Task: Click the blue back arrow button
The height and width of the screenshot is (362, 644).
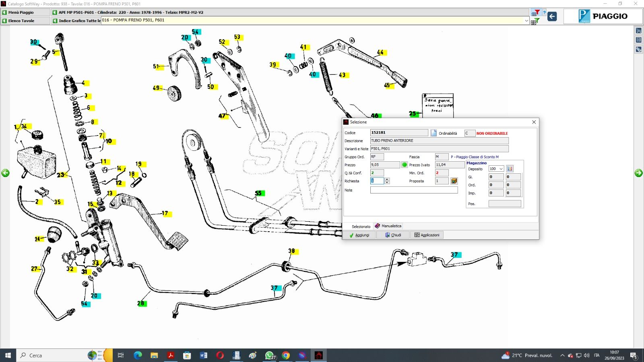Action: tap(552, 16)
